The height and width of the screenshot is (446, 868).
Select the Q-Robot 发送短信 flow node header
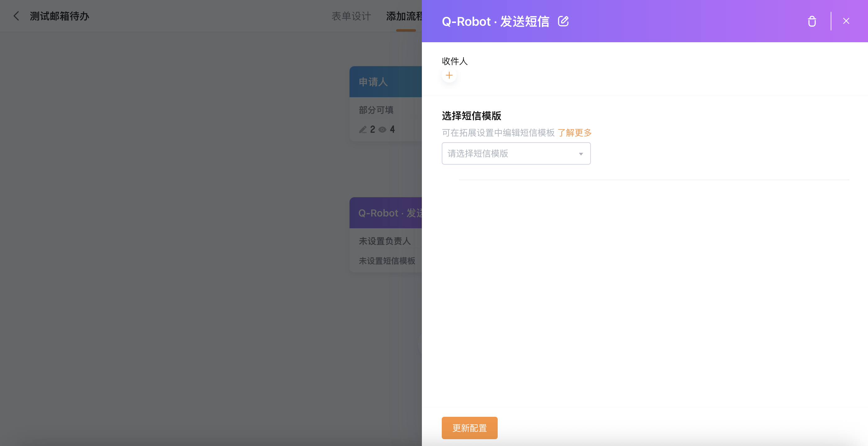386,213
